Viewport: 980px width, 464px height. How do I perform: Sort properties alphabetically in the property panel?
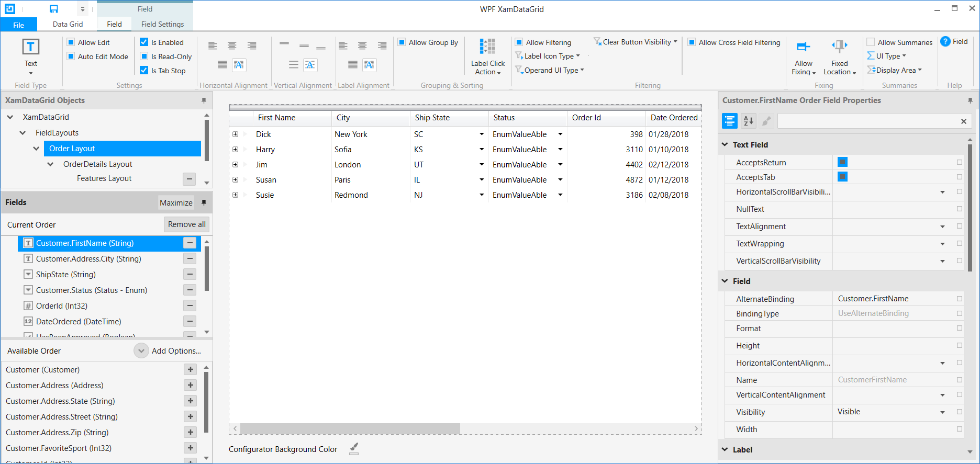[748, 121]
